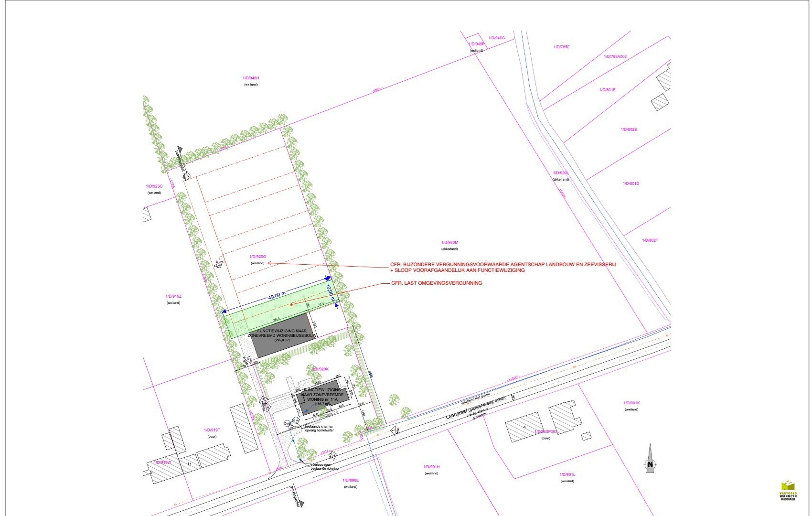Click the Vastgoed Wanneyn Missiaen logo
This screenshot has height=516, width=812.
pos(788,490)
